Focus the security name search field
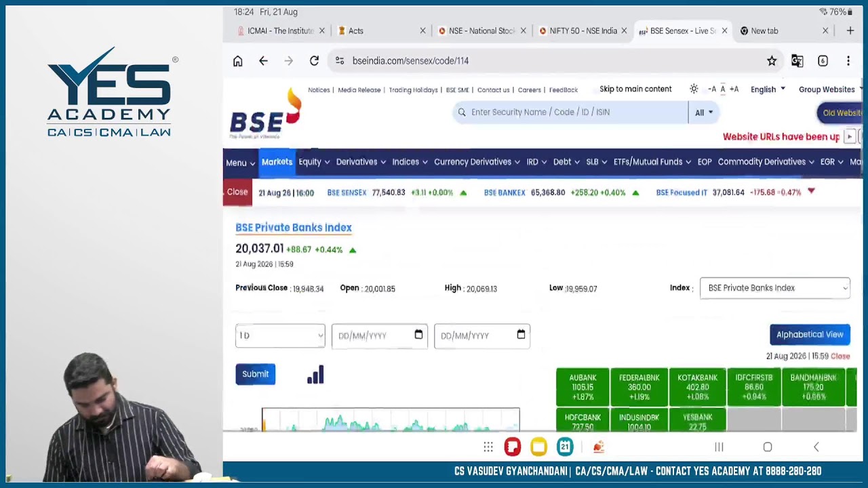Viewport: 868px width, 488px height. pos(570,113)
